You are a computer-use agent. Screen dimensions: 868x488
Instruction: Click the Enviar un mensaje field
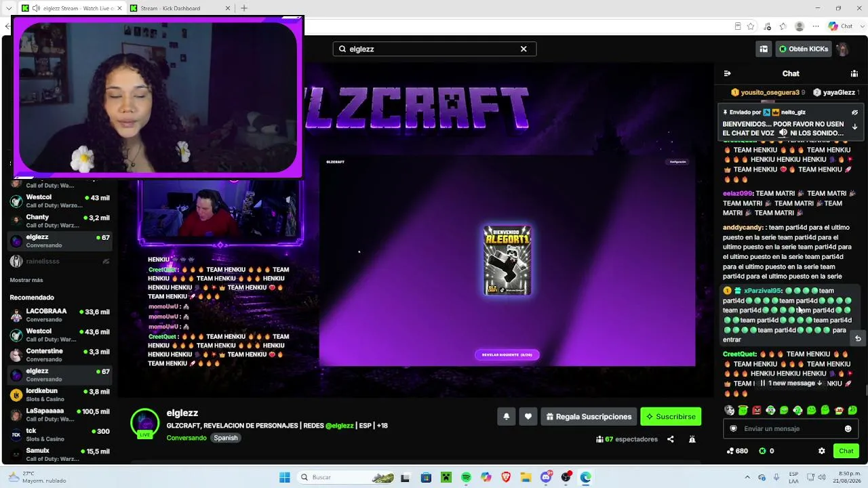(791, 428)
